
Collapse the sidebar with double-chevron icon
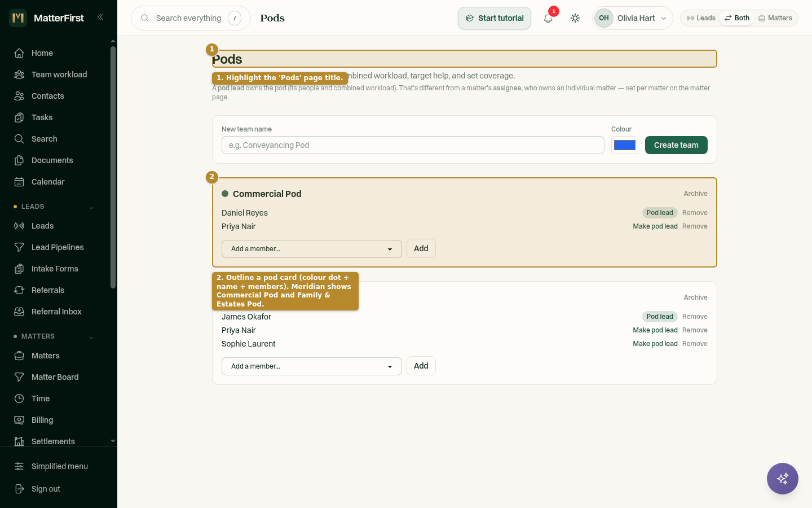pos(100,17)
